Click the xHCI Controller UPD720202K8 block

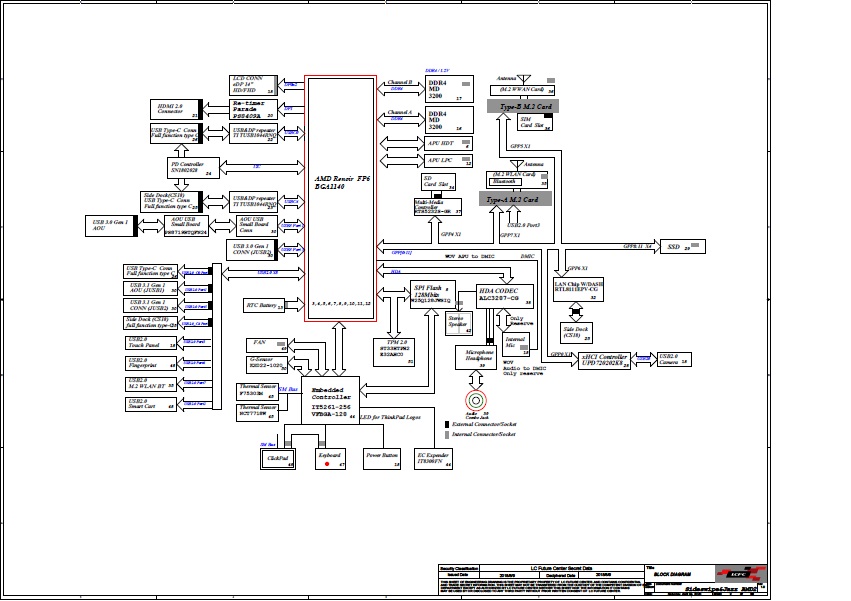point(604,360)
